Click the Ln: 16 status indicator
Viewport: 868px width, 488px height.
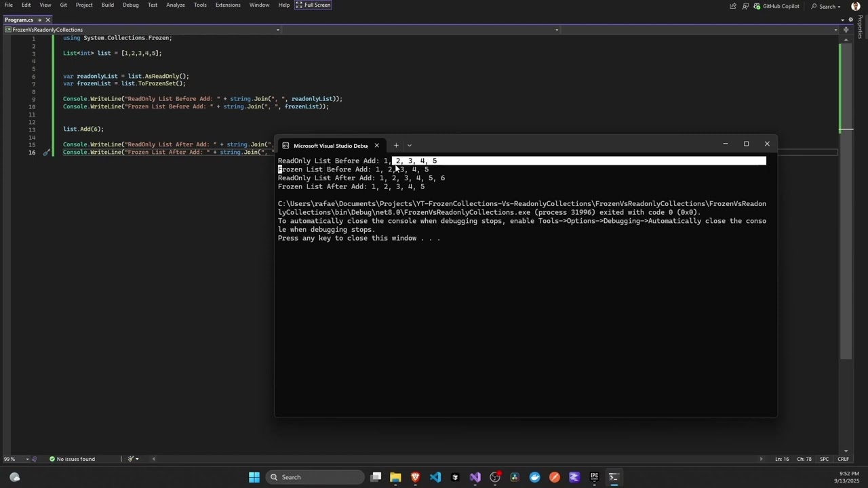coord(782,459)
